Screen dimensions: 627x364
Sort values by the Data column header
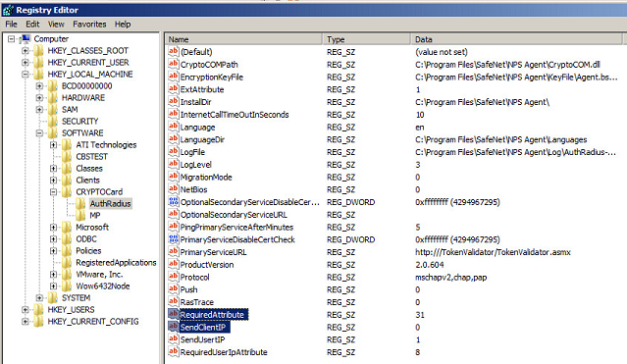[x=517, y=39]
